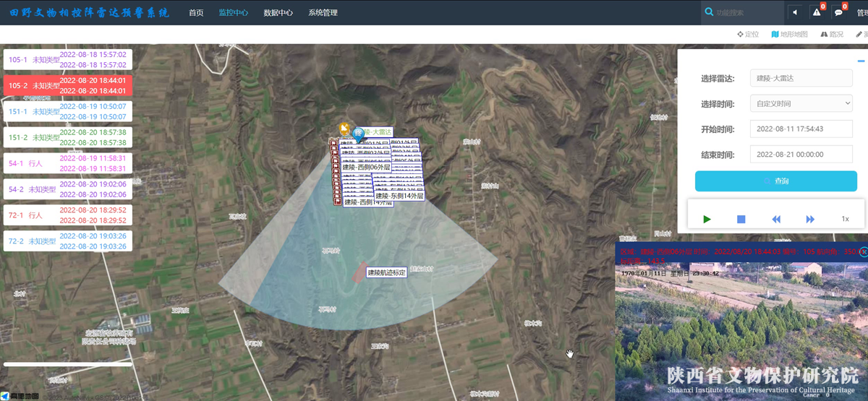The height and width of the screenshot is (401, 868).
Task: Click the 建陵-东侧14外层 zone label
Action: [399, 196]
